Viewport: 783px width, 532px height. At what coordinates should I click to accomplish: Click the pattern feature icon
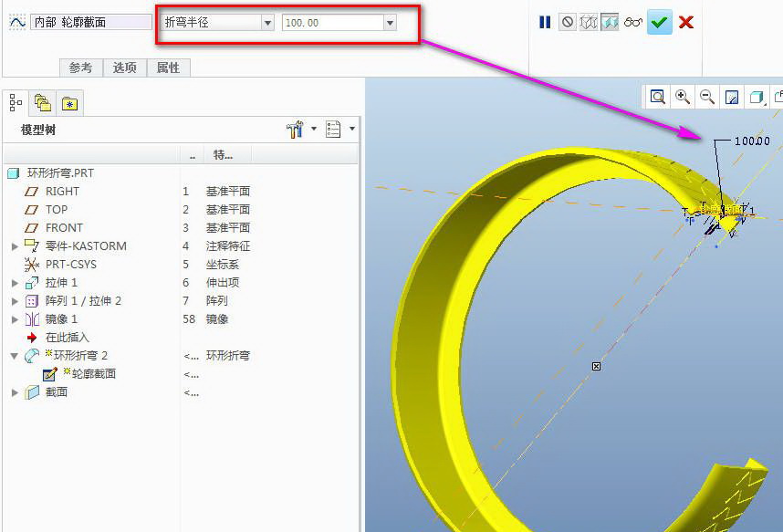click(31, 301)
